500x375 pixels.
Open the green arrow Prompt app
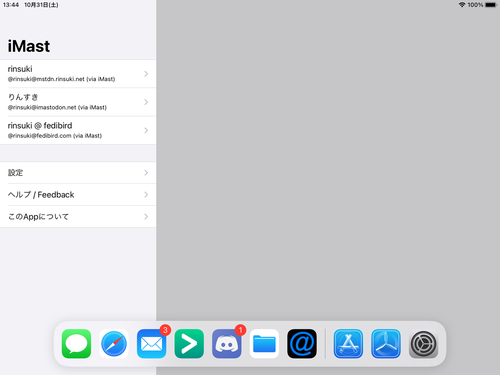click(189, 344)
